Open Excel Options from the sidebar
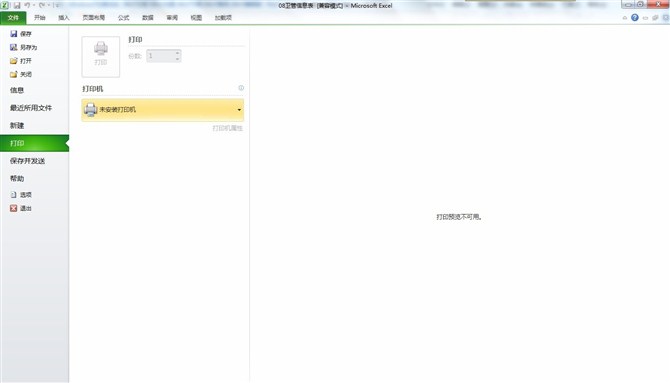 [21, 195]
